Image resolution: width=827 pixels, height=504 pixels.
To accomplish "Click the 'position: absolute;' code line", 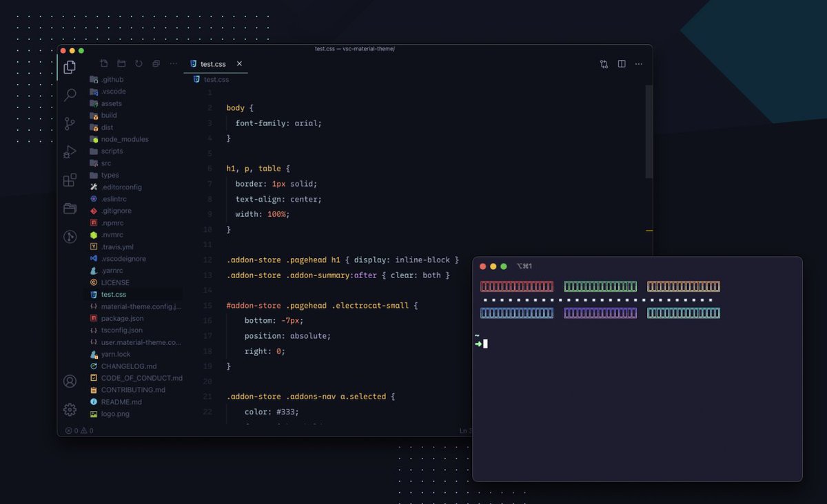I will 287,336.
